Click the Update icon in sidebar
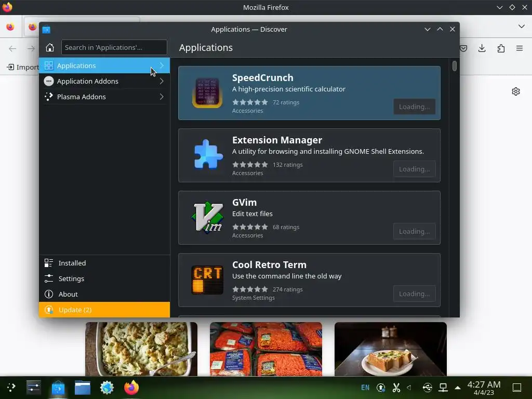The image size is (532, 399). point(49,310)
